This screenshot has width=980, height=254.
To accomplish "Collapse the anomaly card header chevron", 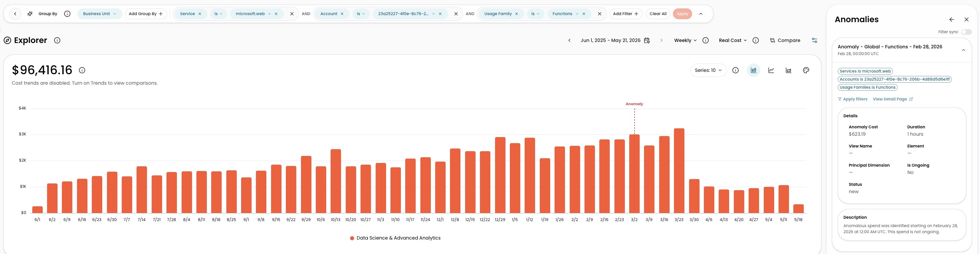I will 963,50.
